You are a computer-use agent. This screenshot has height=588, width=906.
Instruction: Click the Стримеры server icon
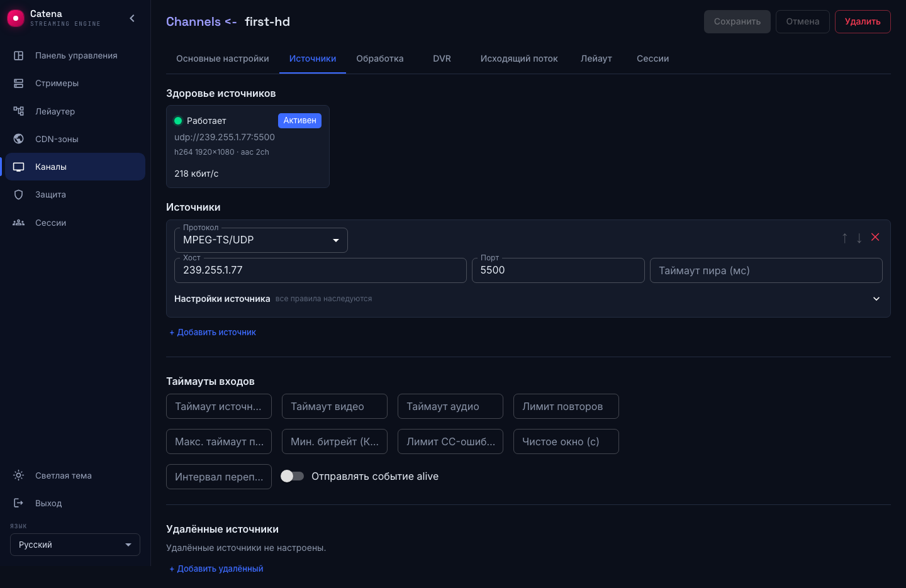pos(19,83)
